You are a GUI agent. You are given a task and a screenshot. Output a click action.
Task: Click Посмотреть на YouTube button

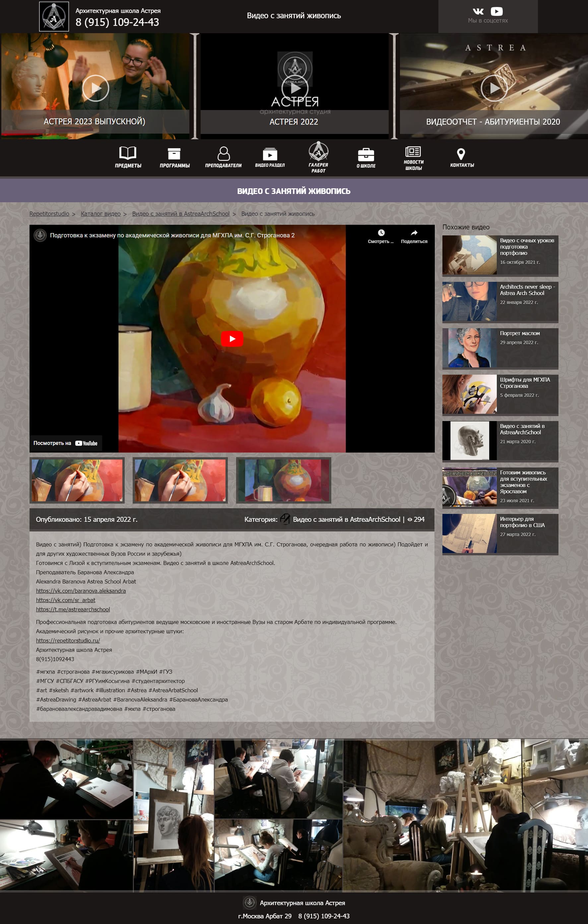pos(66,443)
